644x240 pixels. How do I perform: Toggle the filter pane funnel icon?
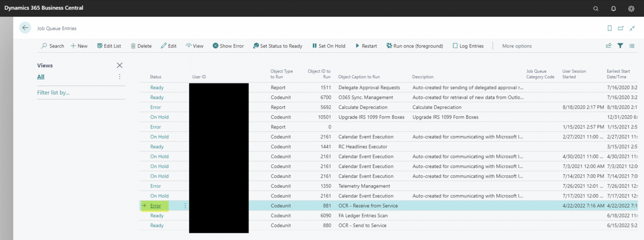pos(620,46)
